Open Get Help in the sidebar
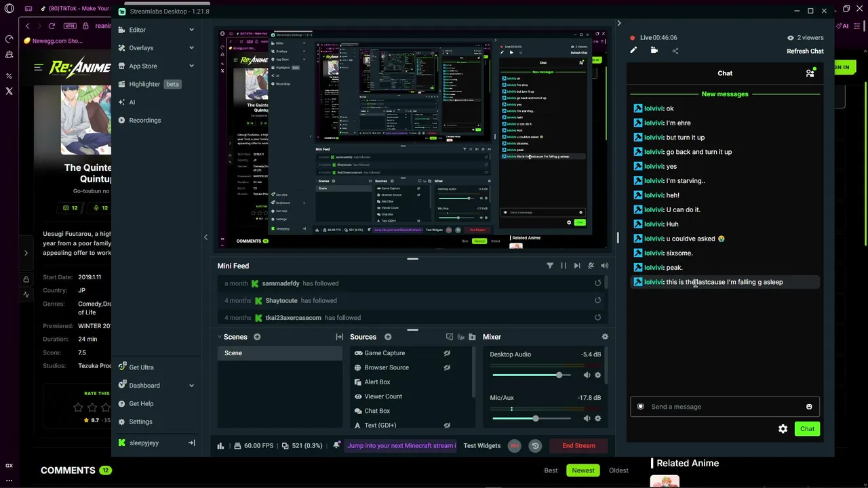This screenshot has width=868, height=488. coord(141,404)
